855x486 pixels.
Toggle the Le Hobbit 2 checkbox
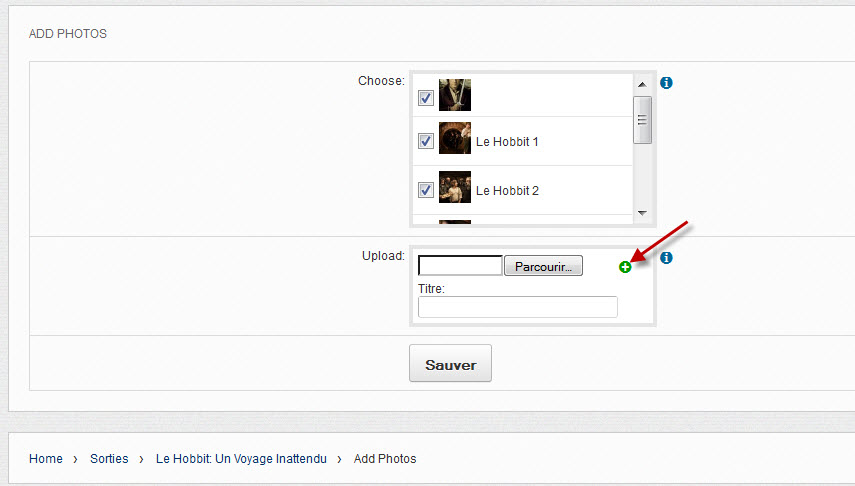tap(425, 190)
